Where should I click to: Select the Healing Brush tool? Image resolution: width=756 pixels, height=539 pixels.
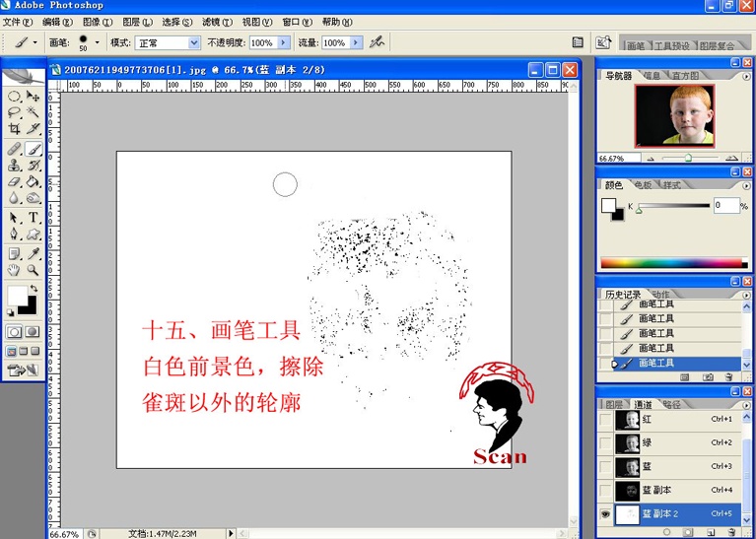14,149
